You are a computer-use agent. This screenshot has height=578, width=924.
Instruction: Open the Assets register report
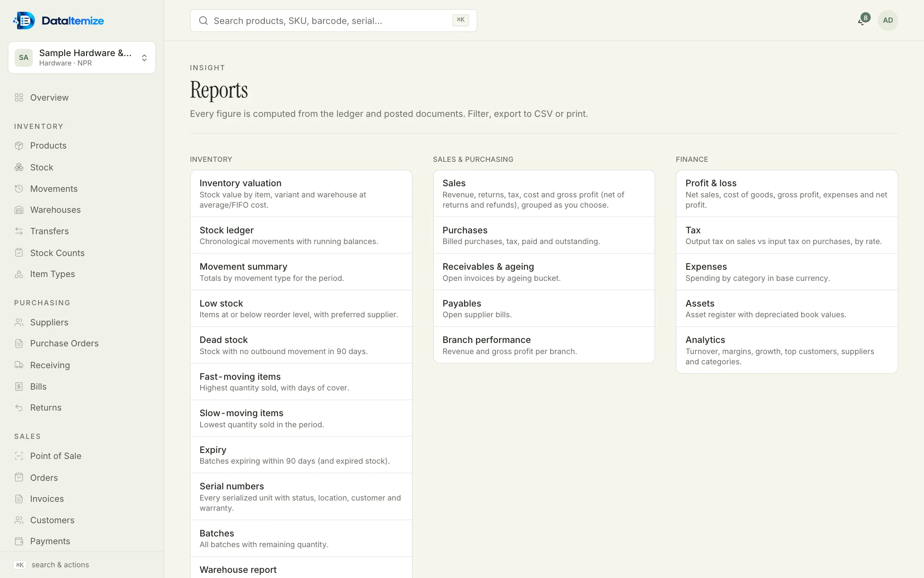coord(787,309)
